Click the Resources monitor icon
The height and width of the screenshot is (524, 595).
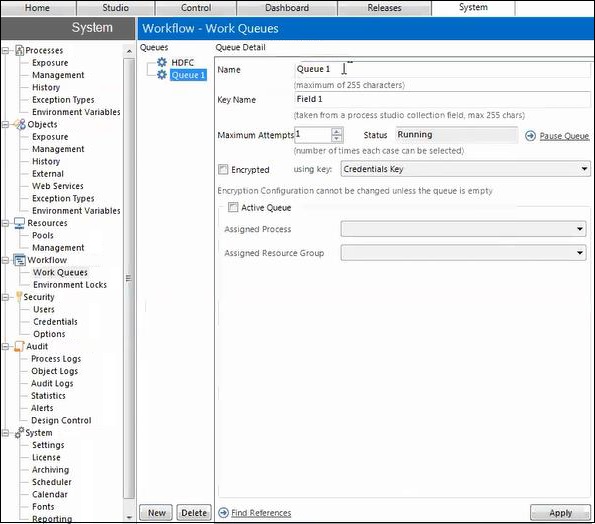19,223
